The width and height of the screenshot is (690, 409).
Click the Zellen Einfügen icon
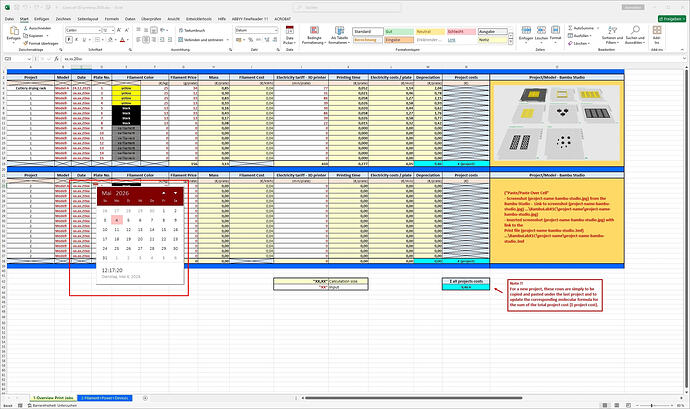(526, 30)
